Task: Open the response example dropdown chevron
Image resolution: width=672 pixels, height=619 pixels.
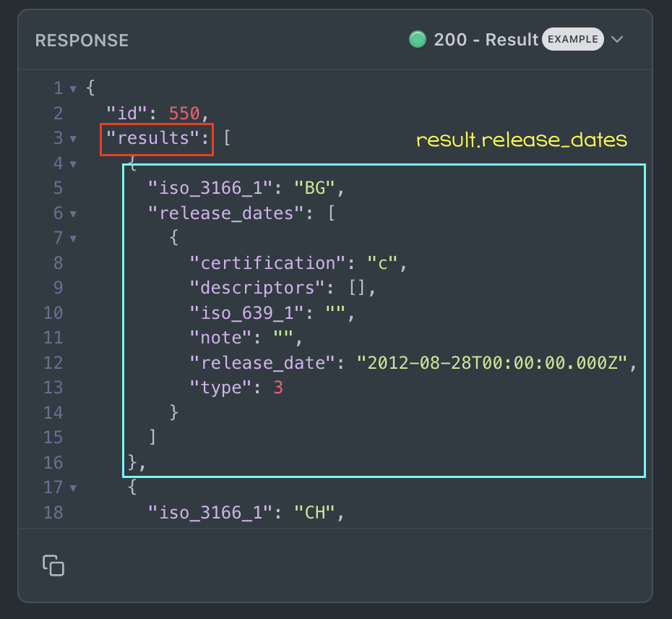Action: [x=617, y=40]
